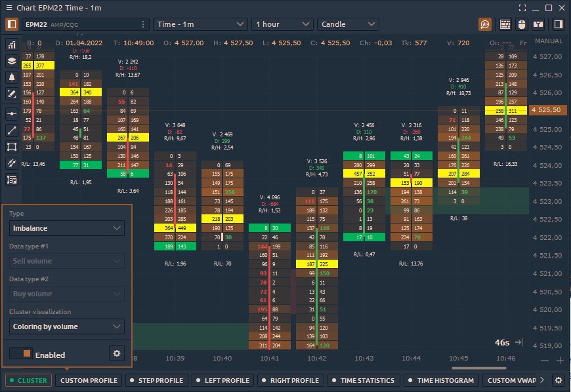Expand the Coloring by volume dropdown

coord(68,326)
